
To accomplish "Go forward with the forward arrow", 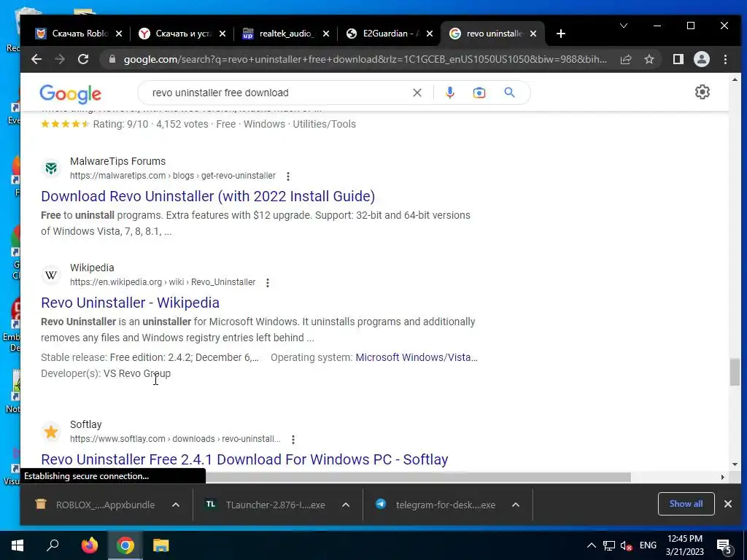I will 60,59.
